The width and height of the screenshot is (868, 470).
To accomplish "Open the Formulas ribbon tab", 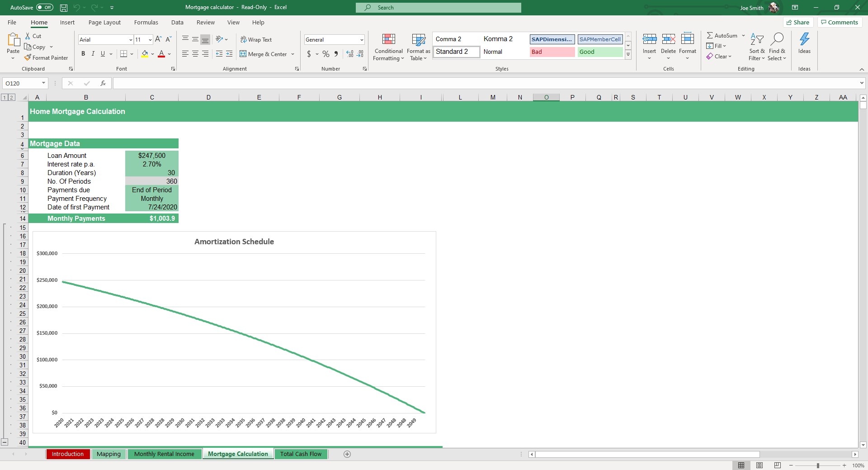I will coord(146,23).
